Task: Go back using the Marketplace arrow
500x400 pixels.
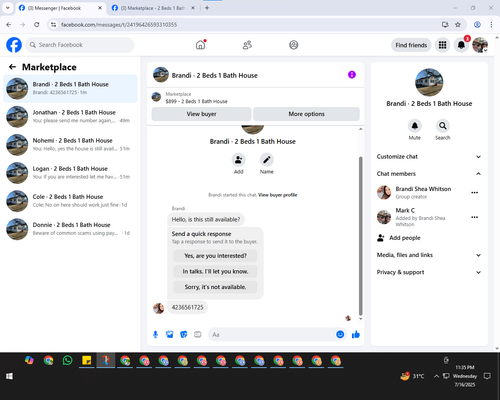Action: tap(13, 67)
